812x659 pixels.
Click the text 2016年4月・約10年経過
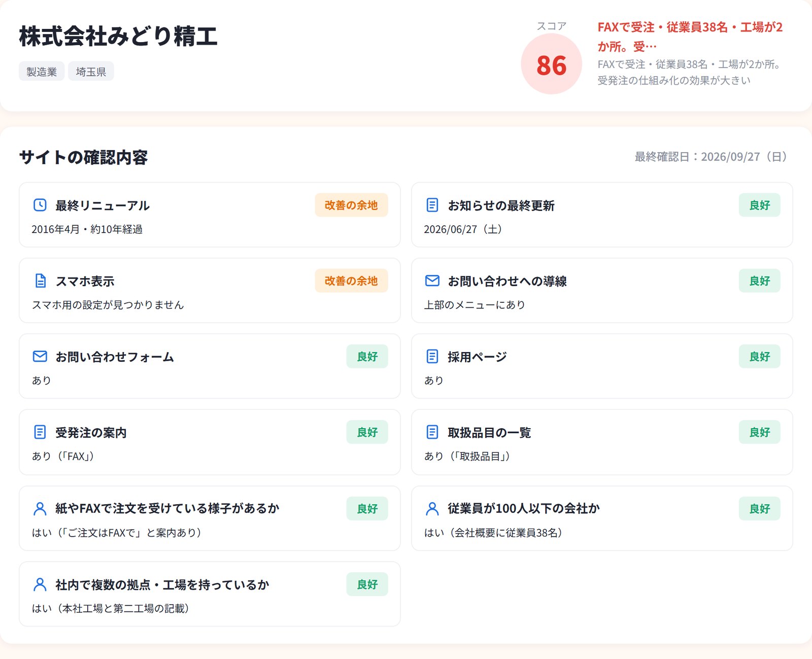[x=87, y=229]
